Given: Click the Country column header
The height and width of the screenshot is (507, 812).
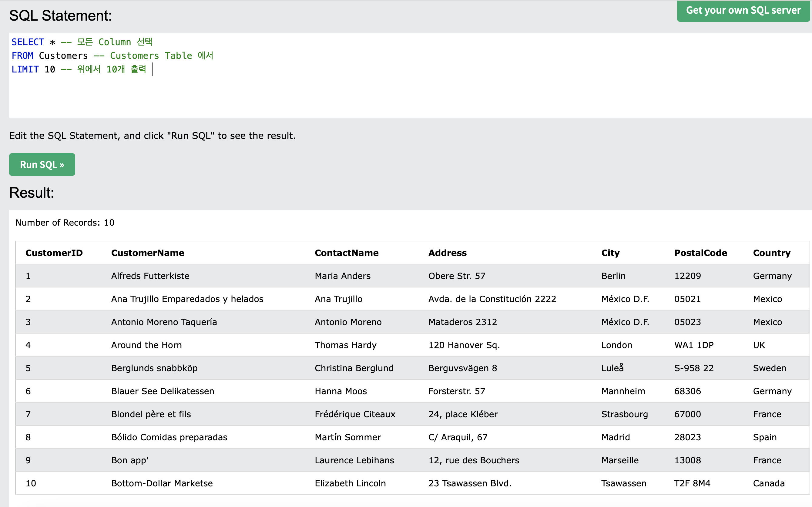Looking at the screenshot, I should coord(771,253).
